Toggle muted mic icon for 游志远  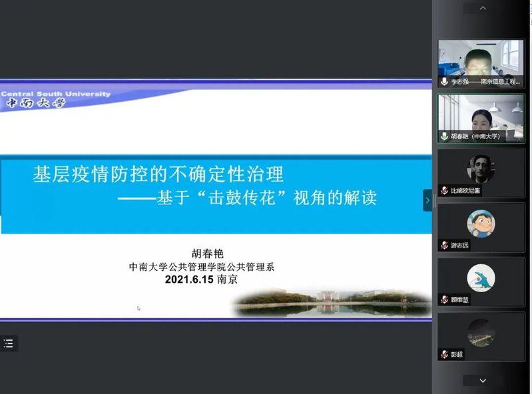(444, 245)
